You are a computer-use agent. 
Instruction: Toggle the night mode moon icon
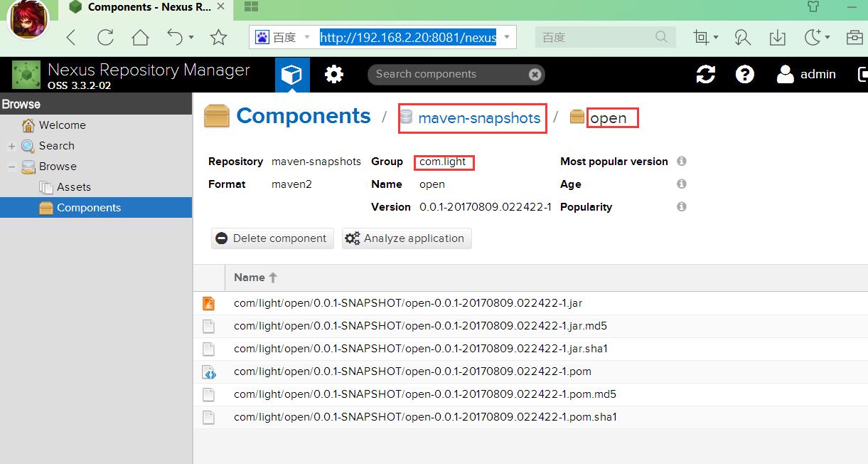tap(813, 37)
